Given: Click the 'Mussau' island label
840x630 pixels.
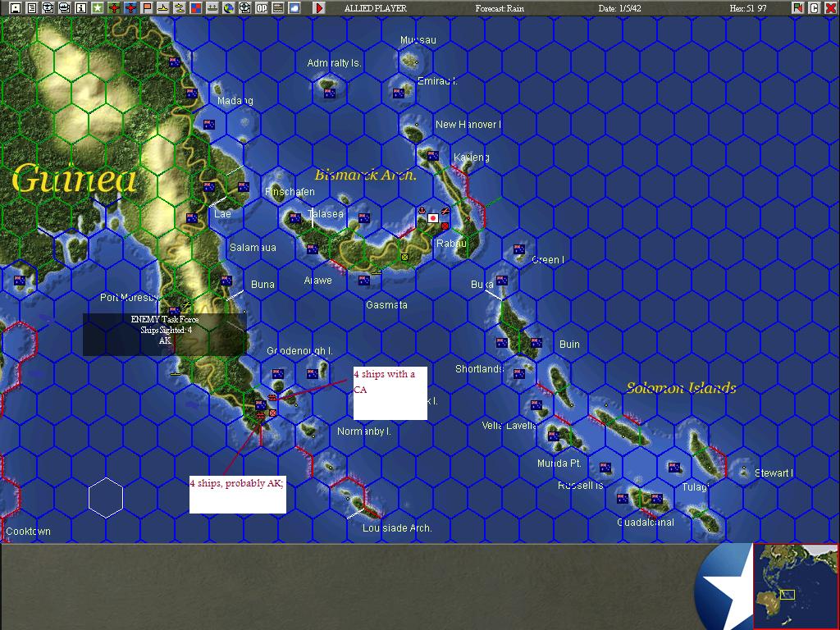Looking at the screenshot, I should pyautogui.click(x=418, y=40).
